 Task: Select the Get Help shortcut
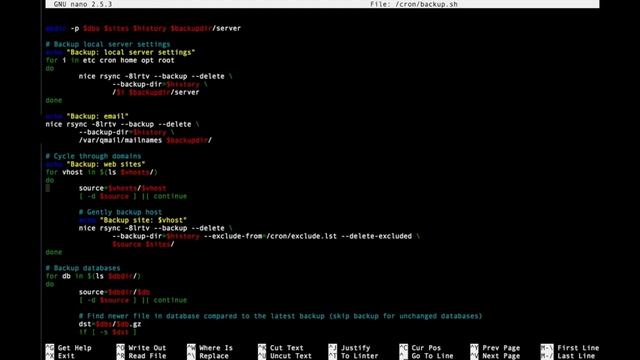68,348
